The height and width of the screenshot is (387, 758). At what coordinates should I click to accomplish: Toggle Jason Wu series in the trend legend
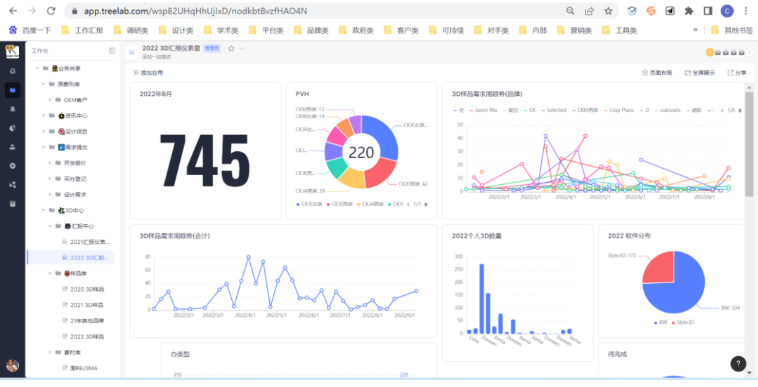(483, 110)
